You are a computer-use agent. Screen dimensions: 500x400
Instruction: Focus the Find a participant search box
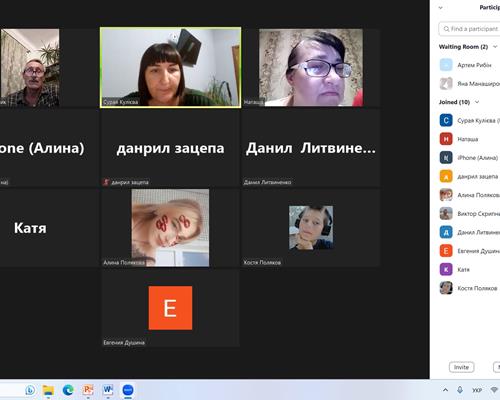coord(470,29)
